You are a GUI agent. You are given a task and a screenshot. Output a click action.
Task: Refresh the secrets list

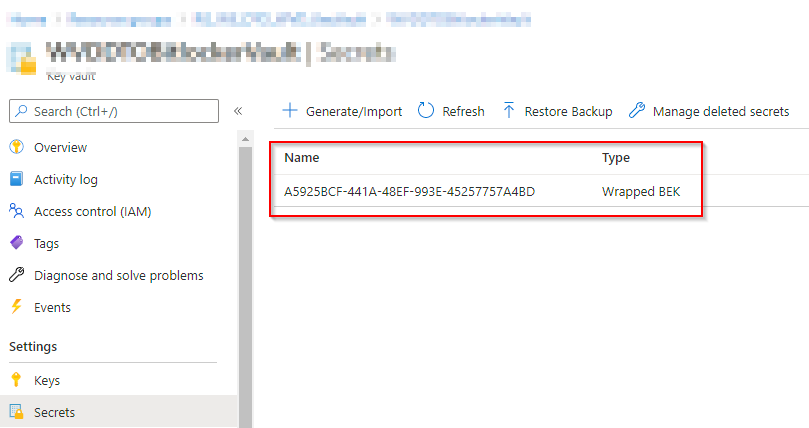(x=451, y=111)
